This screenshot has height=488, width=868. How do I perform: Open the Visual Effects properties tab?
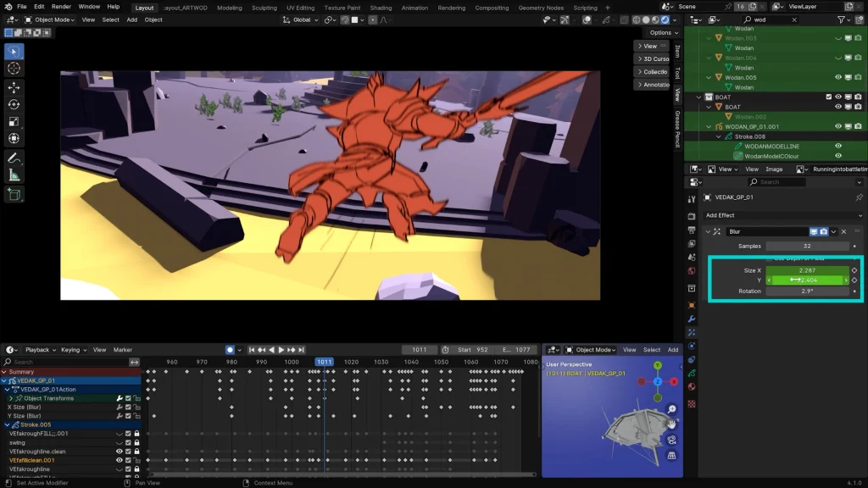click(x=692, y=332)
